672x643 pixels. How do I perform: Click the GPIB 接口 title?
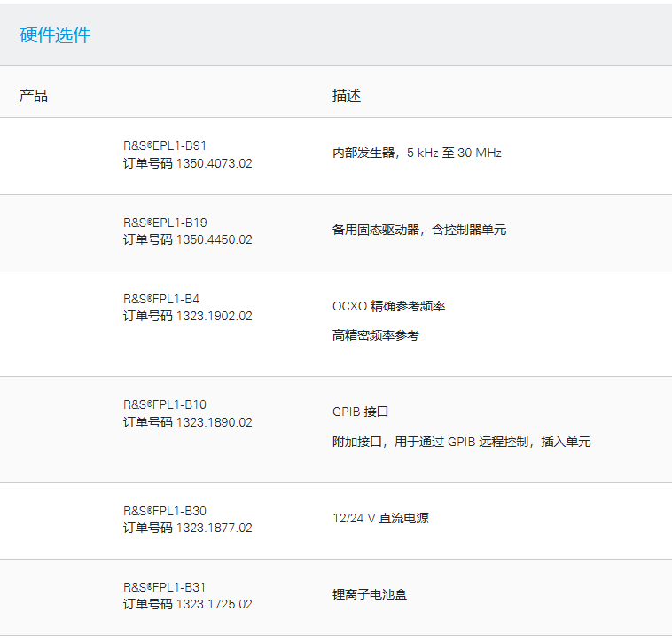pos(361,412)
